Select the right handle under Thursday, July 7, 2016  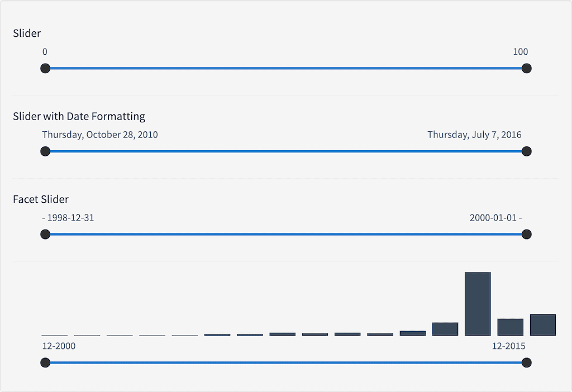pyautogui.click(x=526, y=151)
